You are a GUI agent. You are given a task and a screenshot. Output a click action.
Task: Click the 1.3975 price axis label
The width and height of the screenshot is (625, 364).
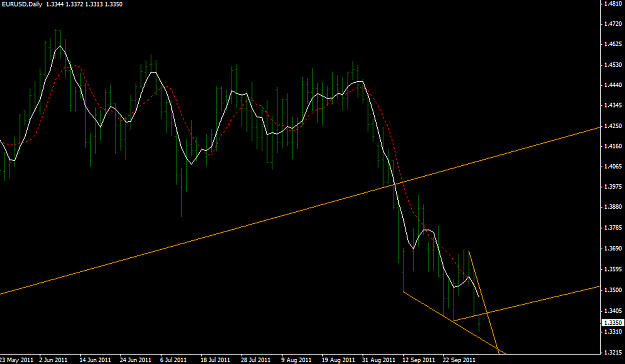click(x=614, y=187)
